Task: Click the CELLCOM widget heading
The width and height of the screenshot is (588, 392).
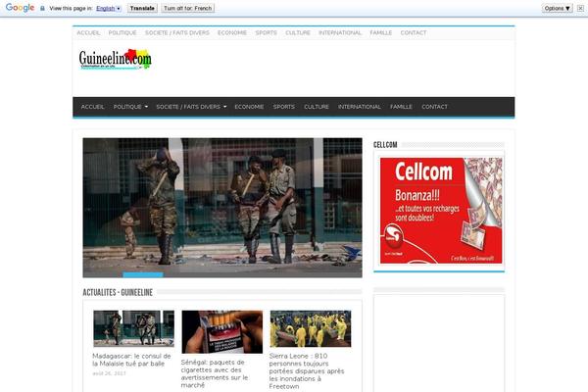Action: point(385,145)
